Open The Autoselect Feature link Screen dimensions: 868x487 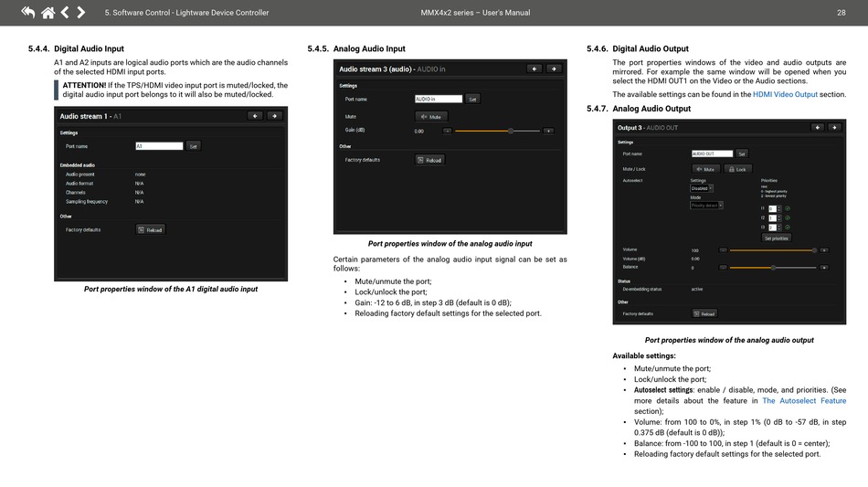[804, 400]
